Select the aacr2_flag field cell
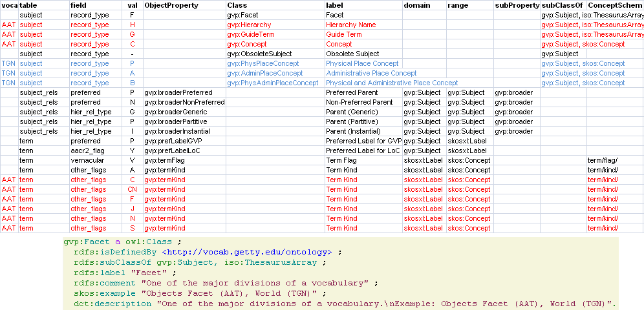Image resolution: width=644 pixels, height=310 pixels. pyautogui.click(x=89, y=150)
